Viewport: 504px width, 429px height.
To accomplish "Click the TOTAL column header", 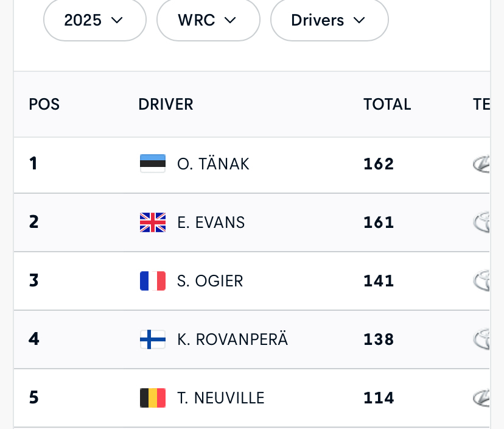I will 387,104.
